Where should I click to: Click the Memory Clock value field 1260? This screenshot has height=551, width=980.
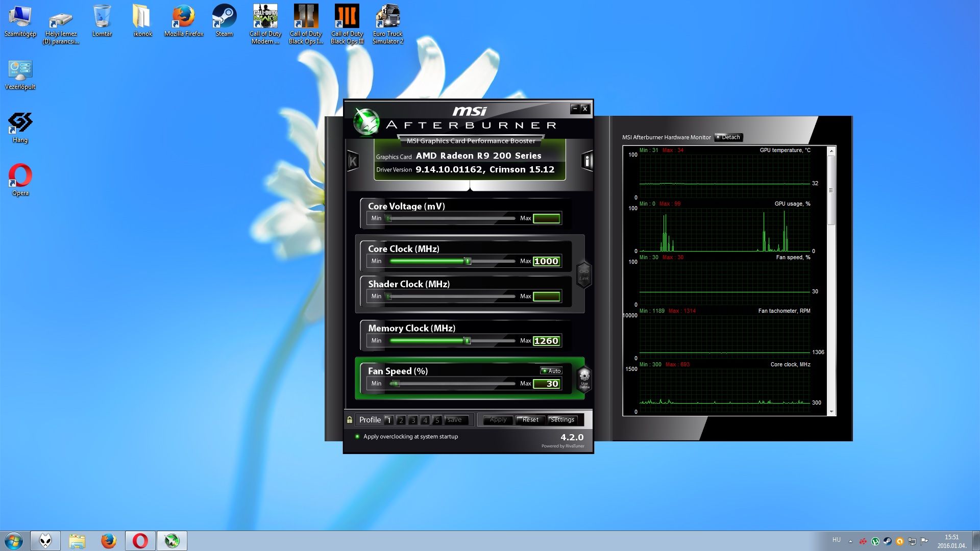547,341
